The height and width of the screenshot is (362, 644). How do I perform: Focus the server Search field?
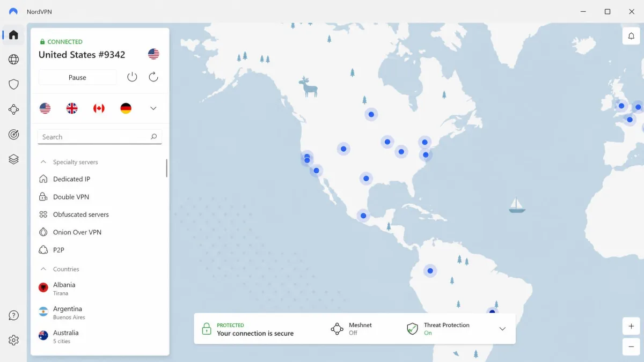tap(99, 137)
